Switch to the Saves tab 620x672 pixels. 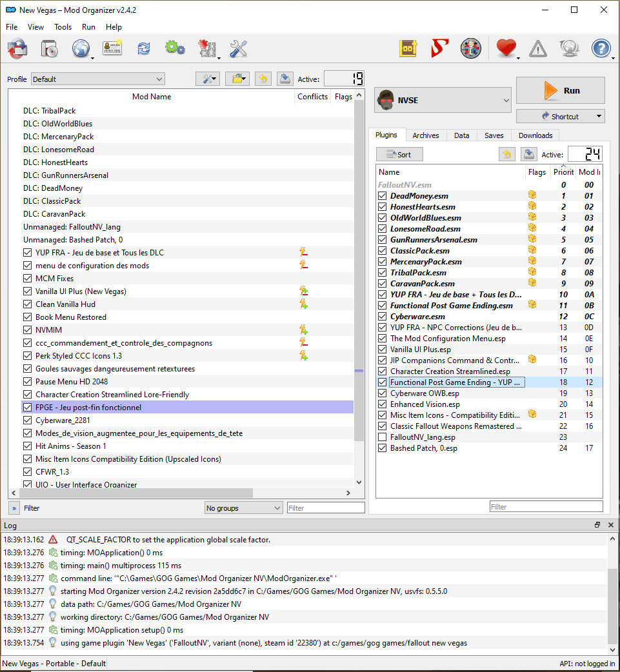click(494, 135)
